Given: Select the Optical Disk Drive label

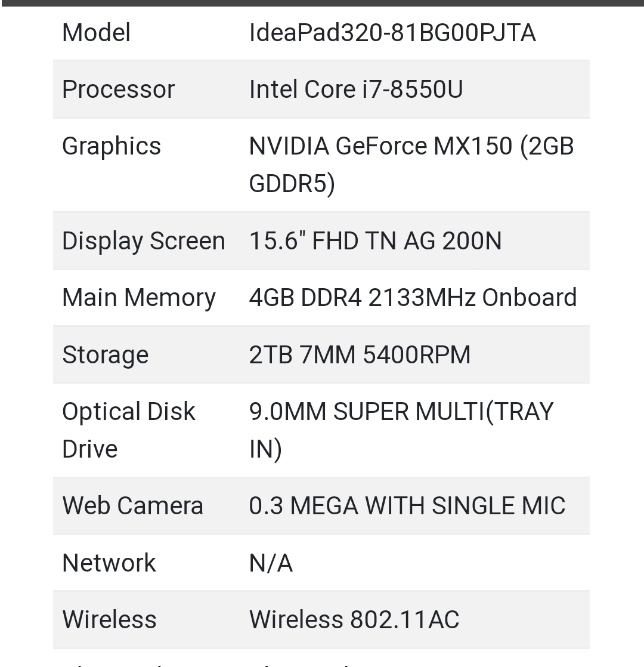Looking at the screenshot, I should 128,430.
